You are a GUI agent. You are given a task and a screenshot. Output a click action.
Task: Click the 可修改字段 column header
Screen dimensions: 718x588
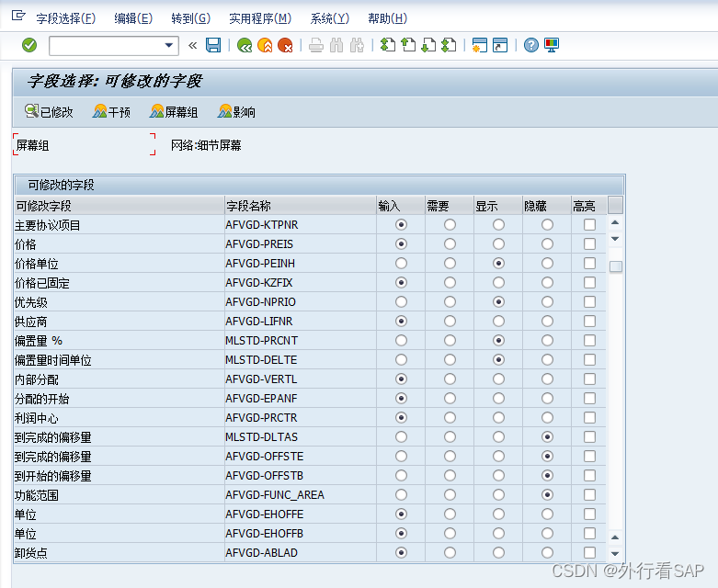[120, 206]
